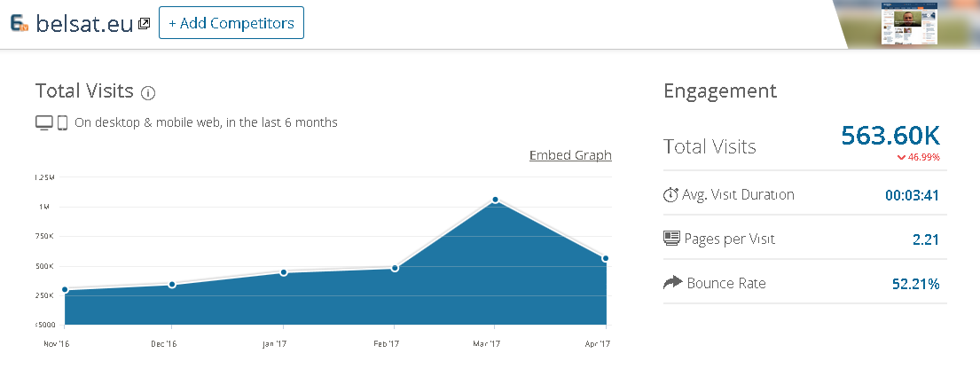980x369 pixels.
Task: Select the Jan '17 data point on chart
Action: click(283, 272)
